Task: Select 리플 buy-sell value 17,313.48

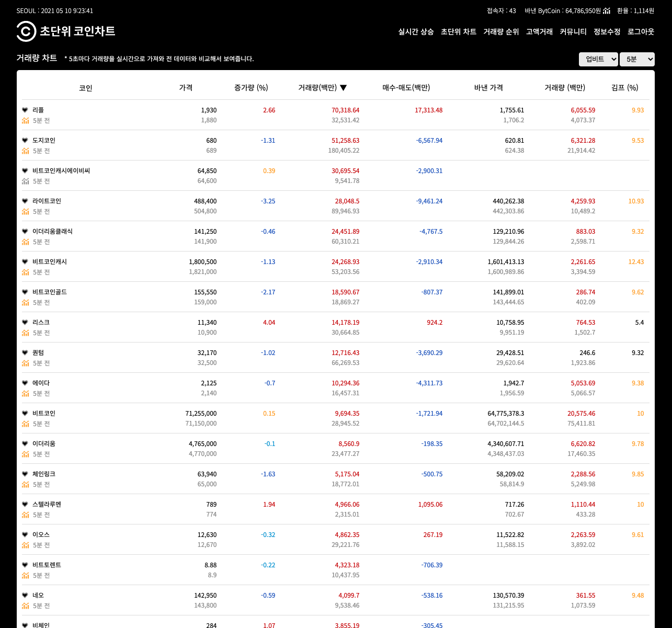Action: coord(428,110)
